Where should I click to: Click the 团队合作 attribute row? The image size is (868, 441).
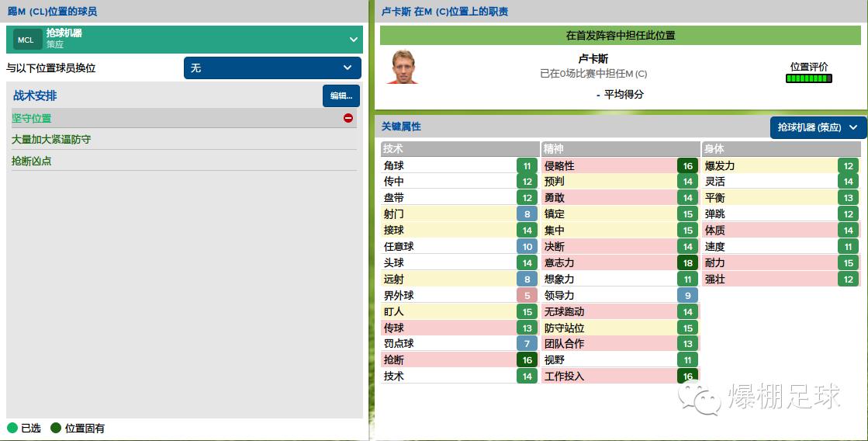620,344
